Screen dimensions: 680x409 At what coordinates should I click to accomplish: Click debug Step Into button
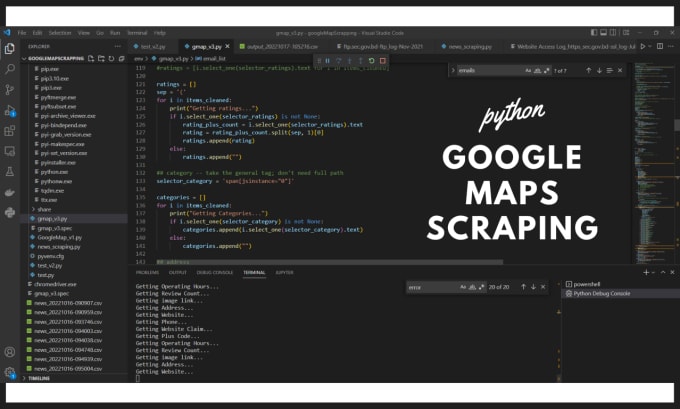(350, 61)
